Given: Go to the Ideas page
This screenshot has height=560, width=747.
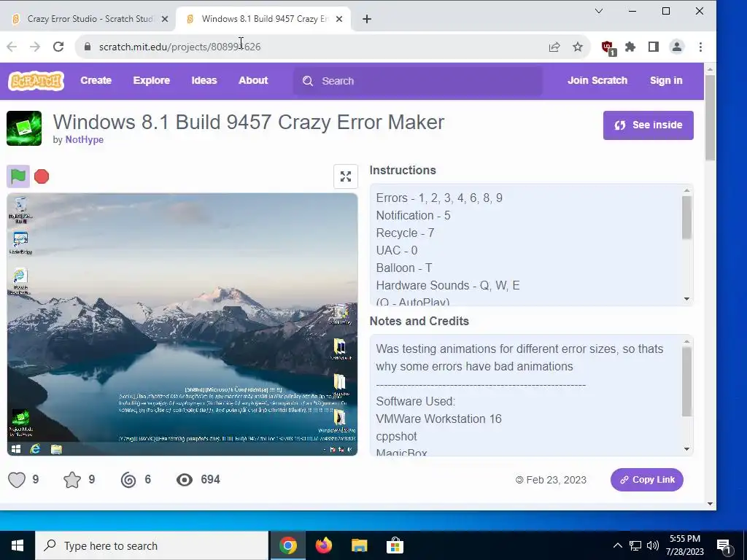Looking at the screenshot, I should (x=204, y=80).
